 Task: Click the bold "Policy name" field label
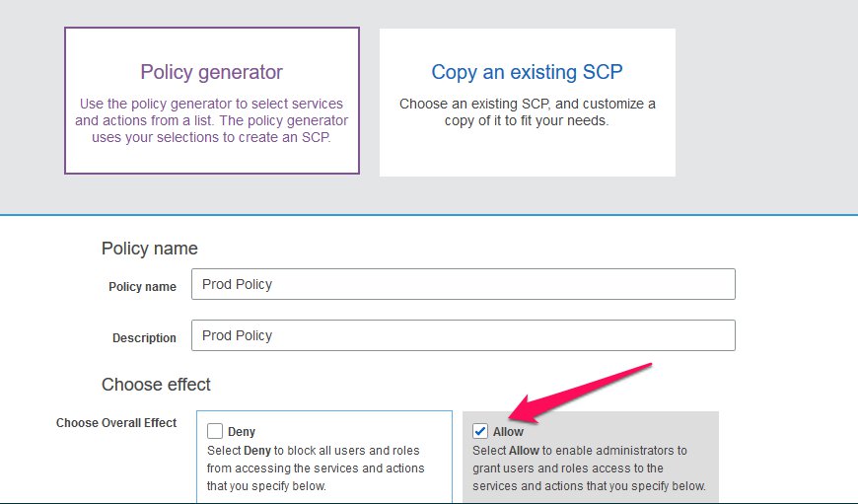(142, 287)
